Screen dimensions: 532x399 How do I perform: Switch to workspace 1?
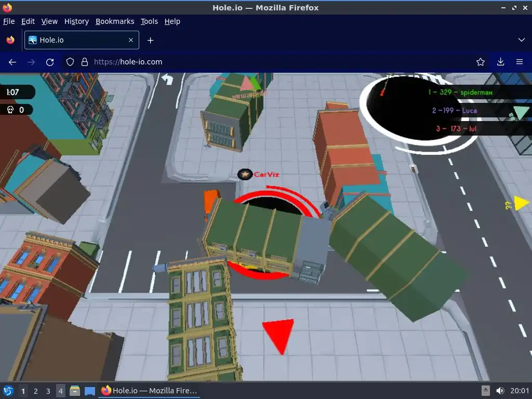tap(23, 391)
